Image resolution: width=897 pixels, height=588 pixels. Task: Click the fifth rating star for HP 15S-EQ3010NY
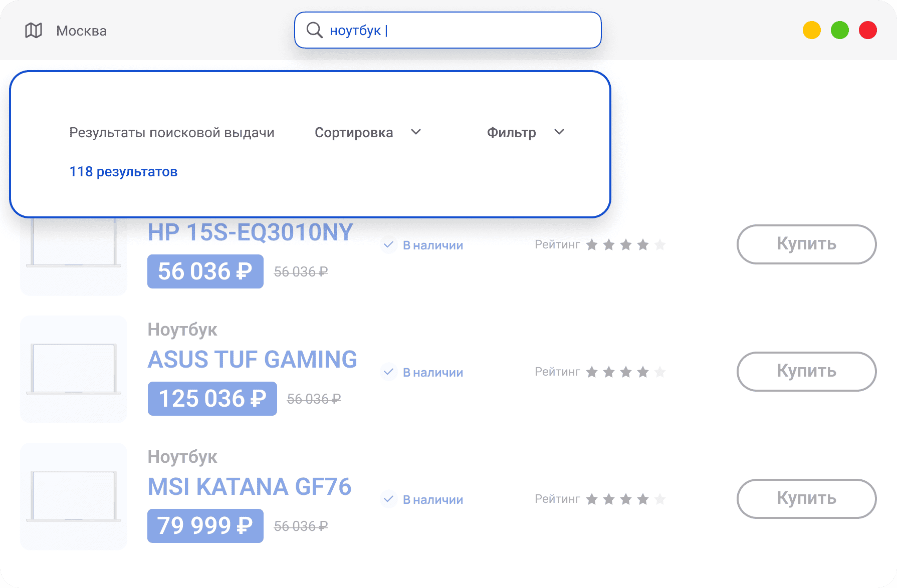tap(660, 245)
